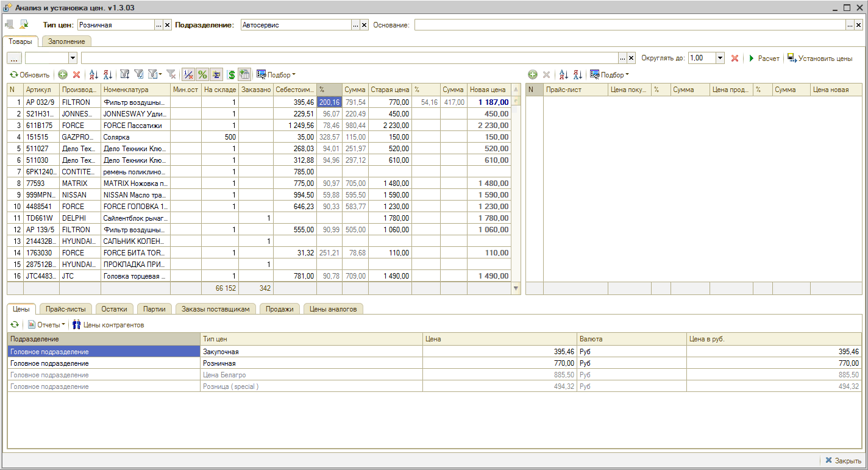868x470 pixels.
Task: Click green dollar sign icon in products toolbar
Action: pyautogui.click(x=231, y=75)
